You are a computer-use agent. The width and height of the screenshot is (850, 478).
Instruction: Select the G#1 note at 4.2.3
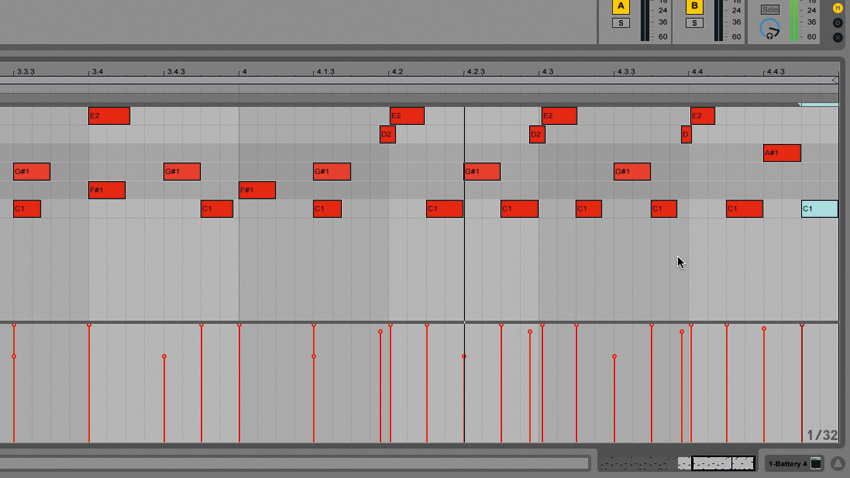click(482, 171)
